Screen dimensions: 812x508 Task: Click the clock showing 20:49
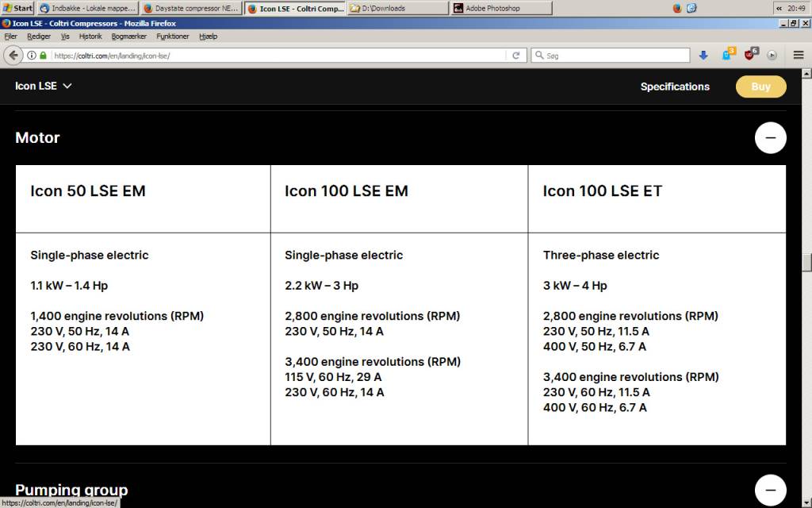[796, 8]
